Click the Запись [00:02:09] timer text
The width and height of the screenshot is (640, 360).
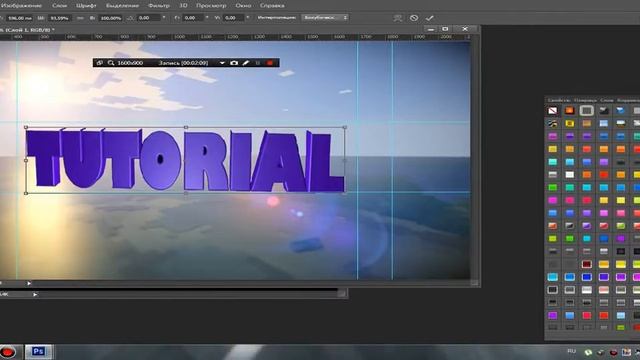pos(183,63)
